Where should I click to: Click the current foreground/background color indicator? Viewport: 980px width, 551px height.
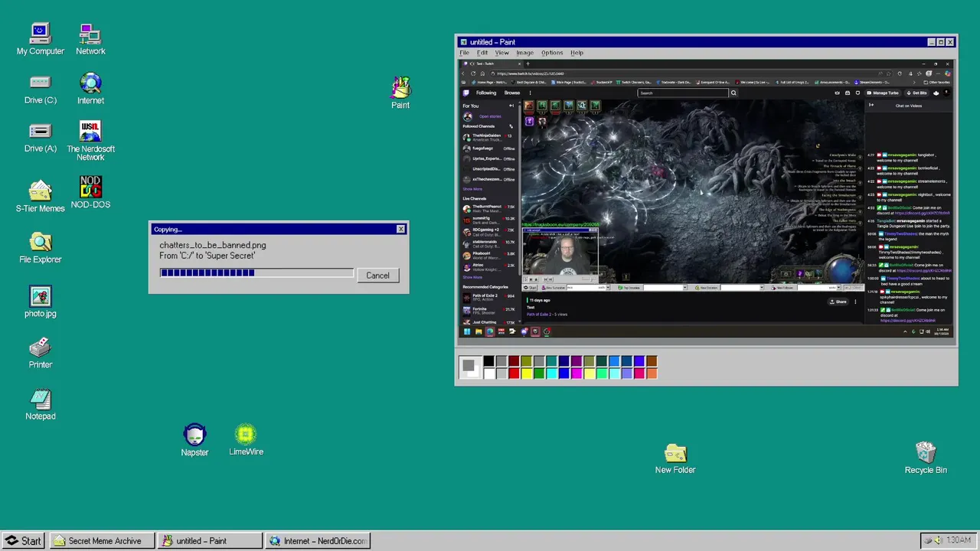(470, 367)
